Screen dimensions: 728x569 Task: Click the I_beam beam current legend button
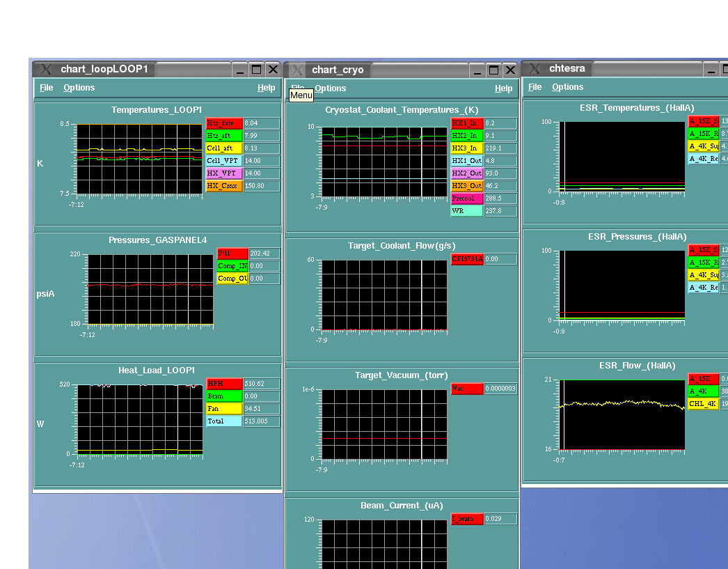click(467, 519)
